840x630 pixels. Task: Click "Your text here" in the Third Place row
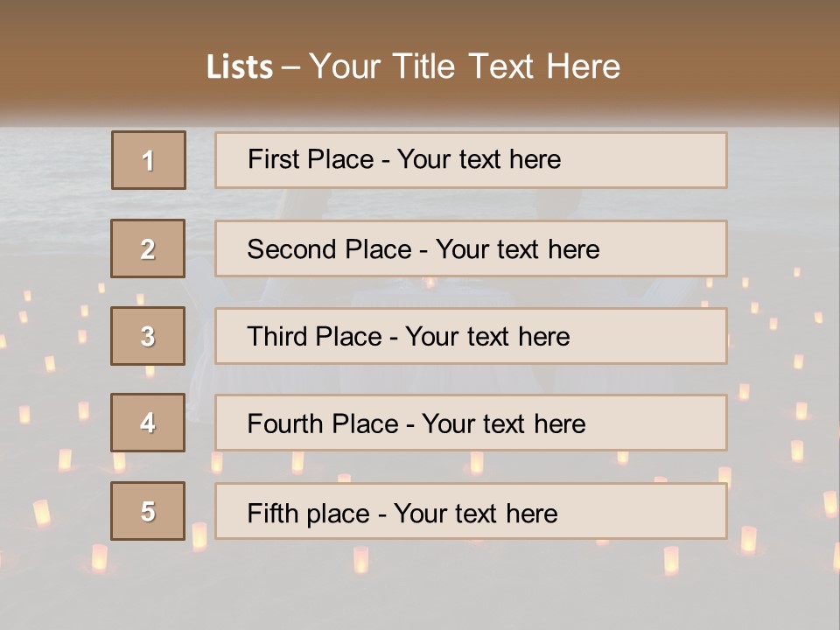(488, 337)
